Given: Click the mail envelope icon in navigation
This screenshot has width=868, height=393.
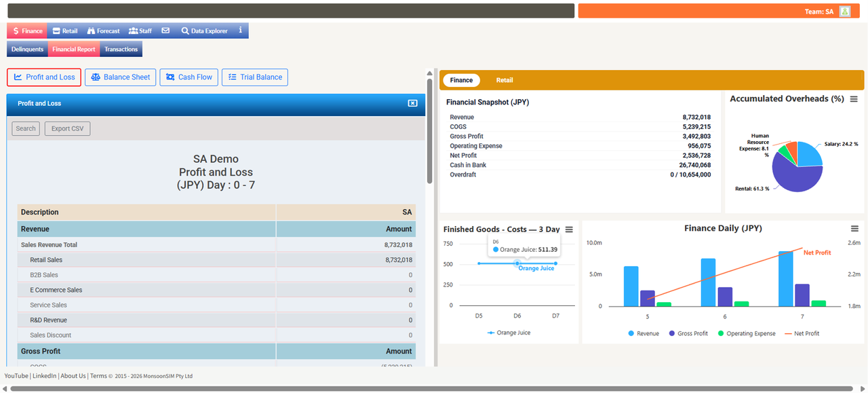Looking at the screenshot, I should (x=165, y=31).
